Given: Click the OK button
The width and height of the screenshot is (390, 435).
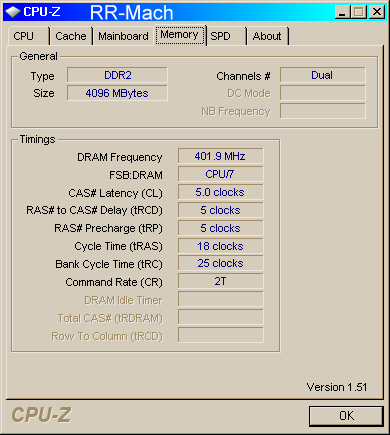Looking at the screenshot, I should coord(346,416).
